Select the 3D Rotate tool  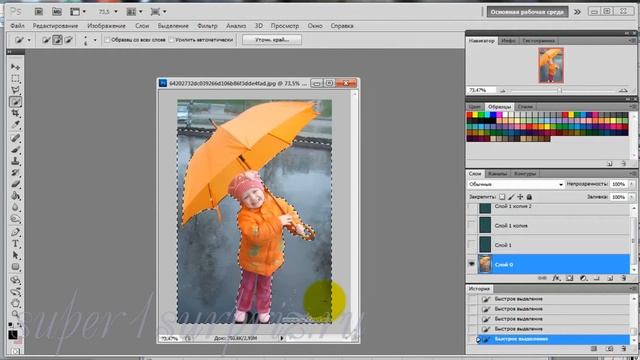click(x=15, y=280)
